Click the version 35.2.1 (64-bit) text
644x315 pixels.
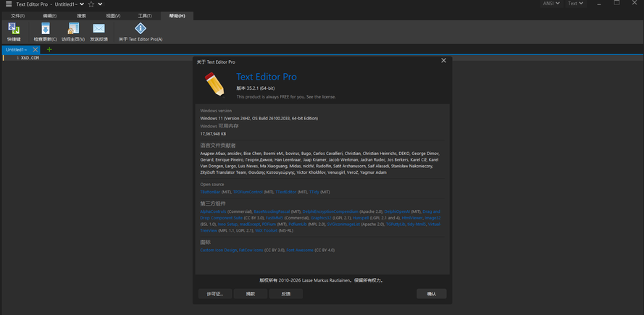(x=255, y=88)
